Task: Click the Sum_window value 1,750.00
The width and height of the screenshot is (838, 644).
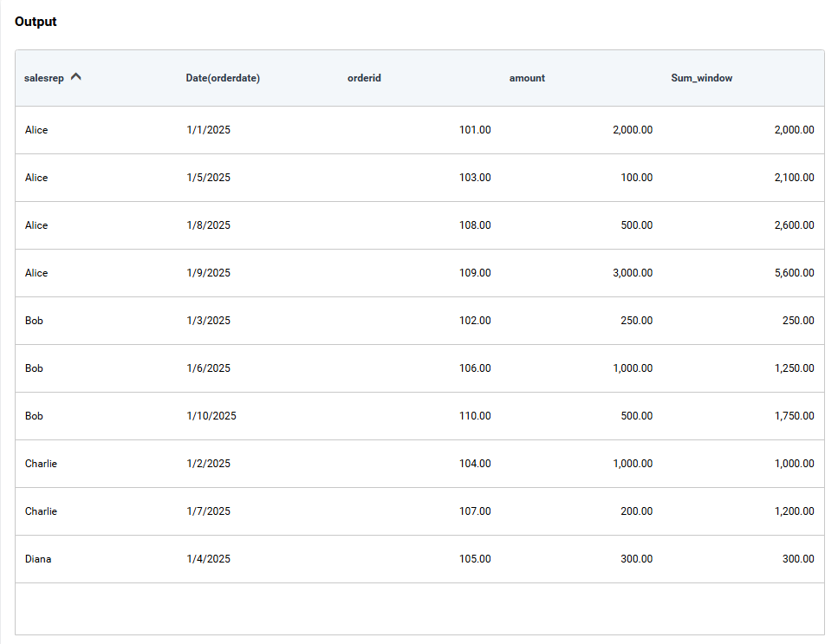Action: coord(794,416)
